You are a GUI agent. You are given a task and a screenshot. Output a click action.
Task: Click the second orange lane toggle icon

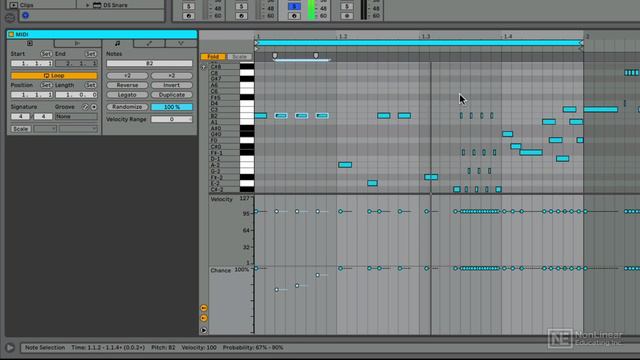[204, 318]
